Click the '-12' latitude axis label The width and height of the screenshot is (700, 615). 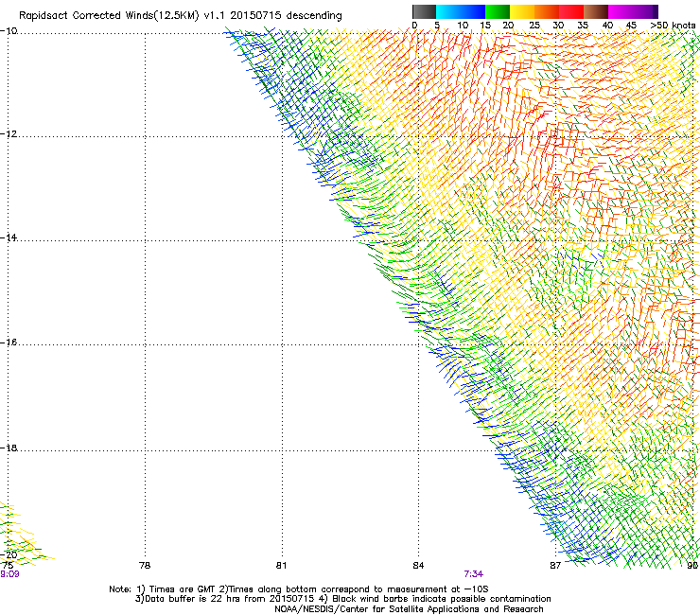pyautogui.click(x=9, y=134)
